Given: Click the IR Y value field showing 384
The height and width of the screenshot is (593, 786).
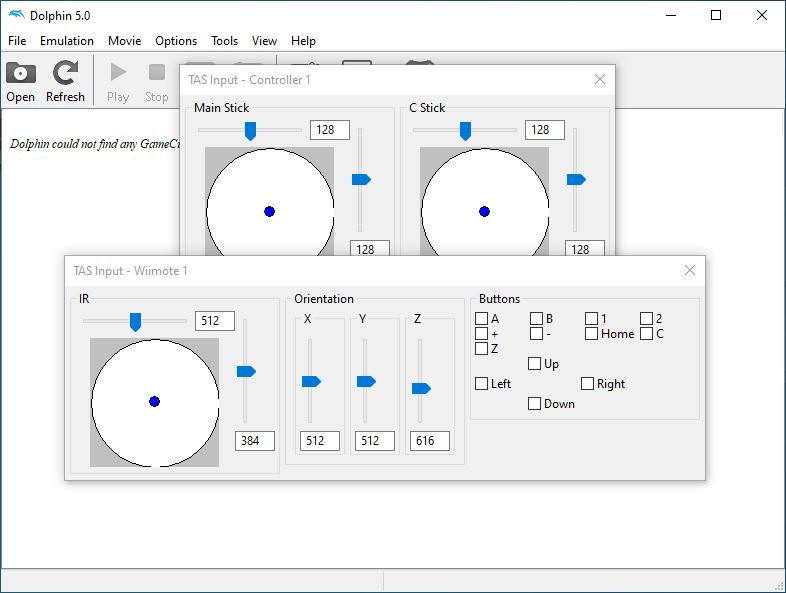Looking at the screenshot, I should pyautogui.click(x=255, y=441).
